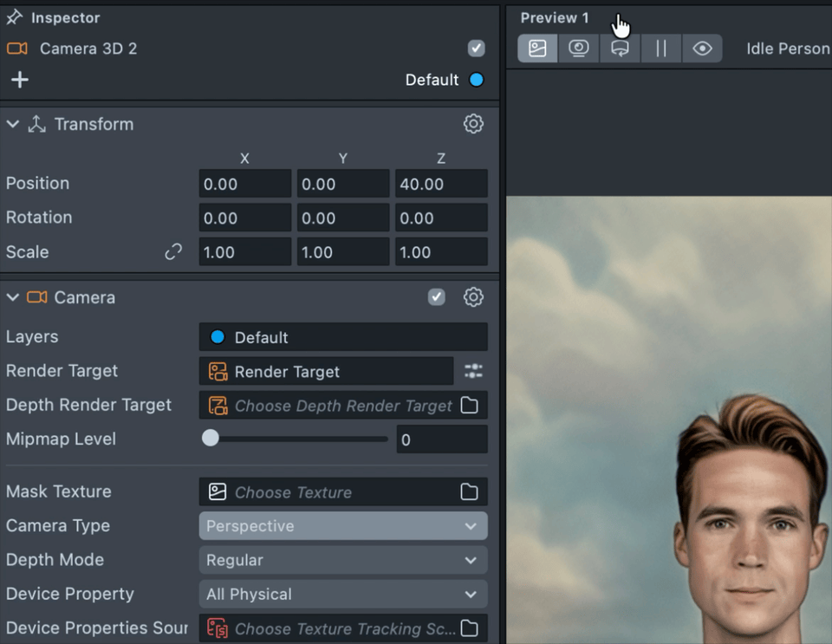
Task: Switch to the Preview 1 tab
Action: click(x=555, y=17)
